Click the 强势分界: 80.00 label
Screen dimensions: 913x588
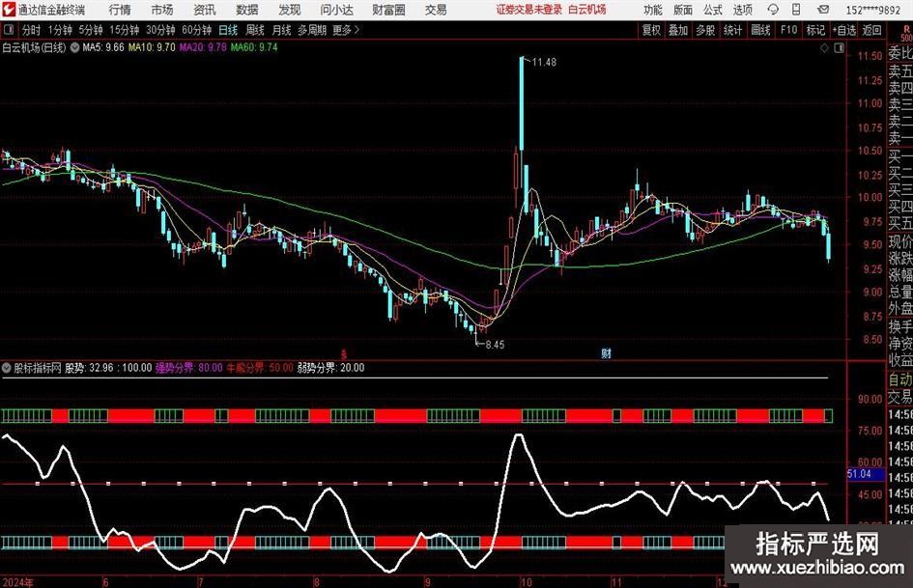[x=188, y=368]
